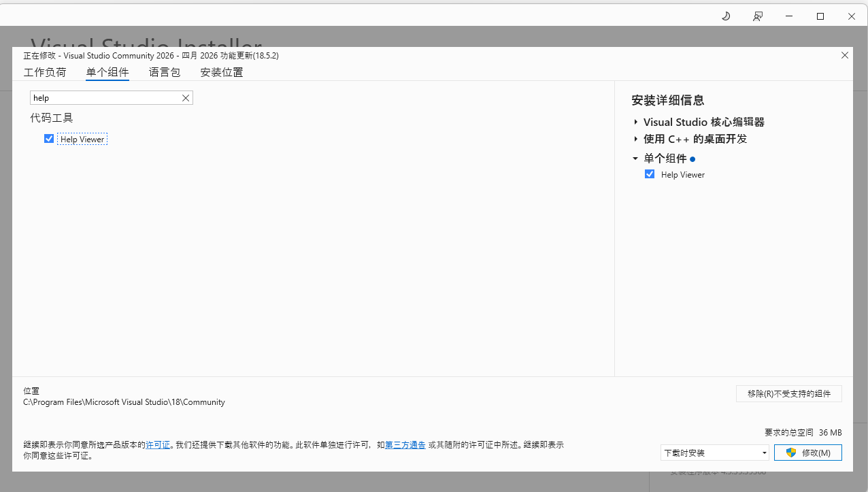This screenshot has width=868, height=492.
Task: Open the 第三方通告 link
Action: (405, 445)
